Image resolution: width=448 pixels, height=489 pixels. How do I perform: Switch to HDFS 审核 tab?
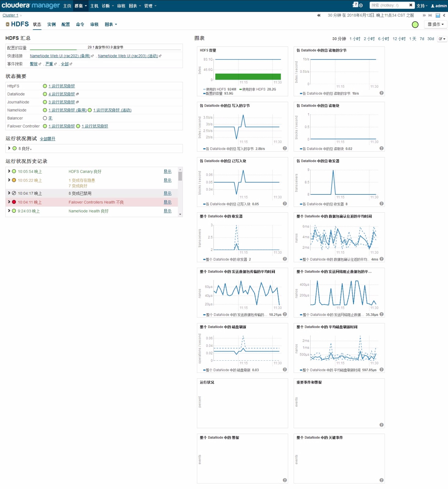click(94, 24)
